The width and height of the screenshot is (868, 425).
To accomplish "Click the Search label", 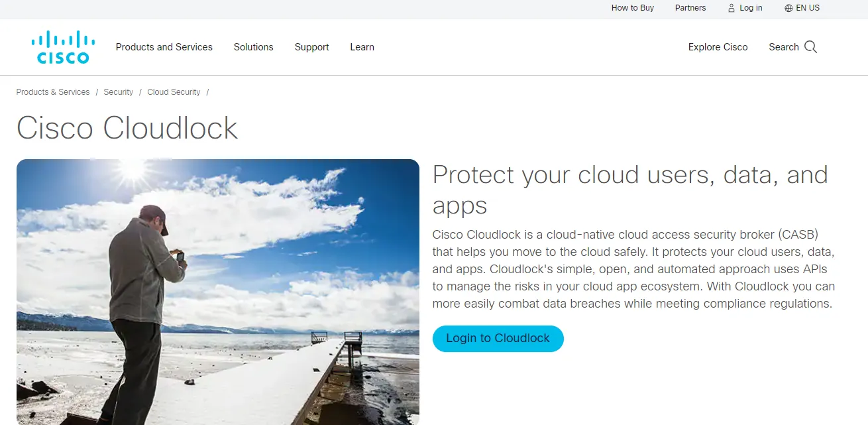I will (784, 47).
